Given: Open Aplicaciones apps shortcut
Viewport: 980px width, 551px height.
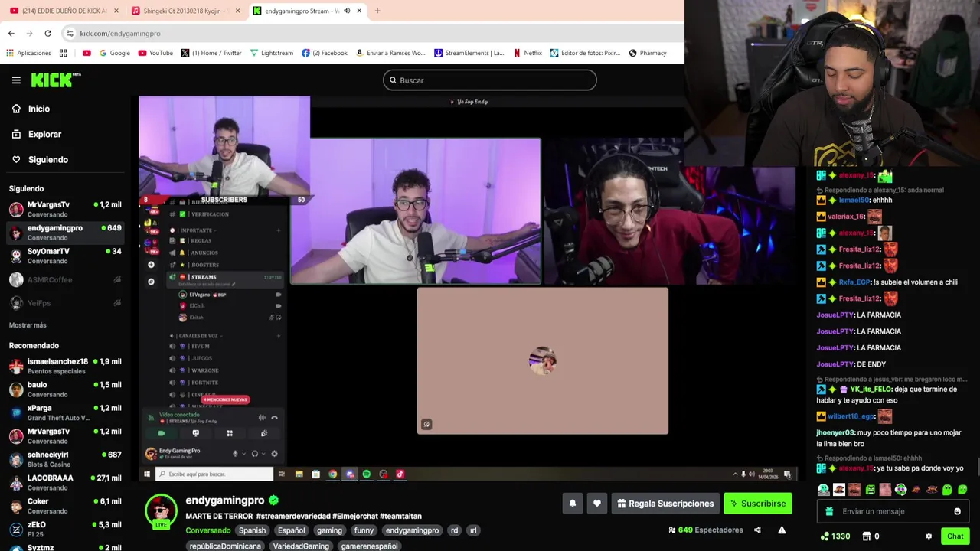Looking at the screenshot, I should click(28, 53).
